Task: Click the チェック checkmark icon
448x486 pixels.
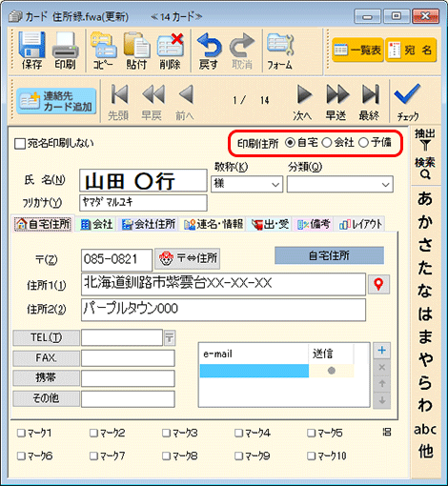Action: [x=407, y=94]
